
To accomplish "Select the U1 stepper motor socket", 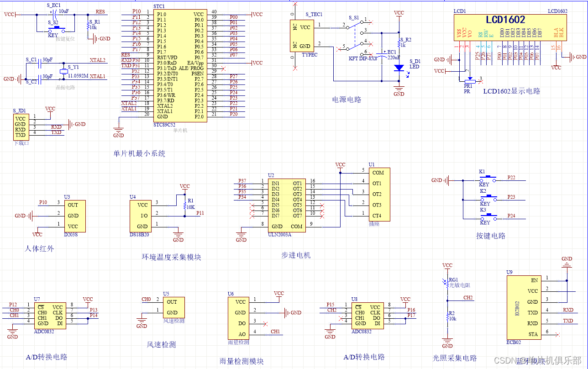I will [379, 194].
